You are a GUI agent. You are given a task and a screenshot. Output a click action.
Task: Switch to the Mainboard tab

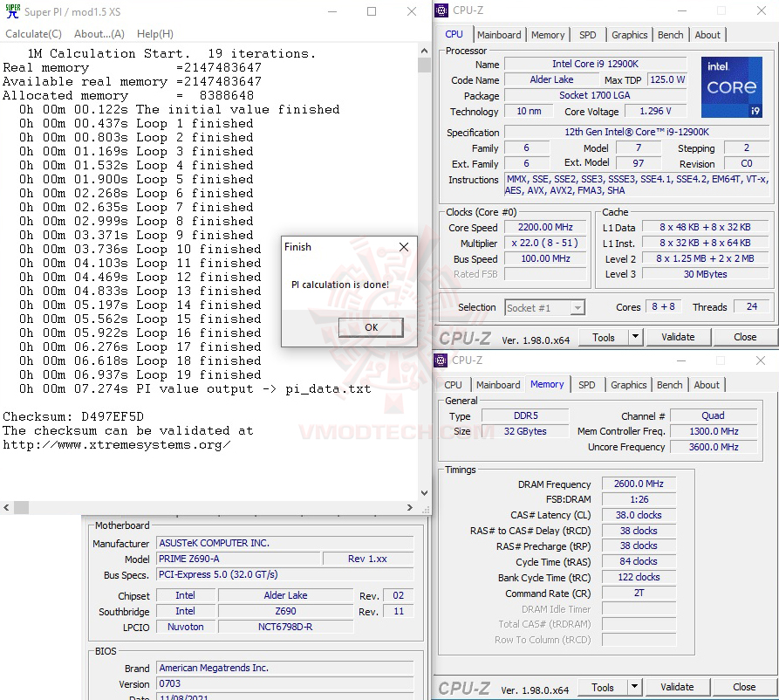[x=499, y=35]
